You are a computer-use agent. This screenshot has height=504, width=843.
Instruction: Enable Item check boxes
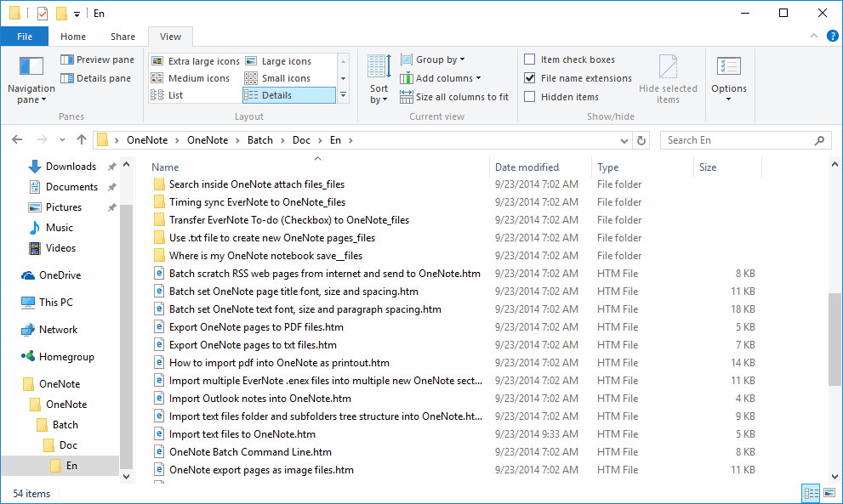(530, 59)
